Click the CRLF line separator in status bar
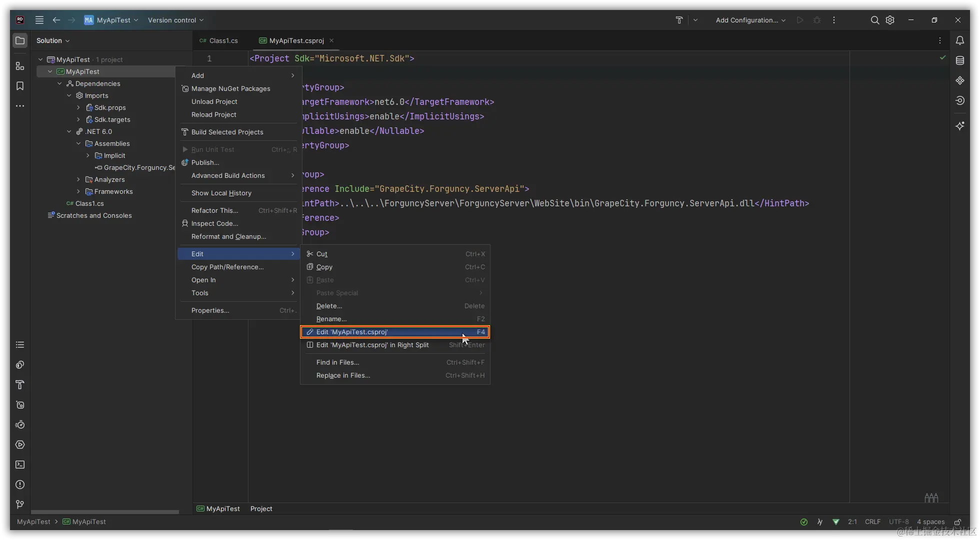 pos(872,522)
